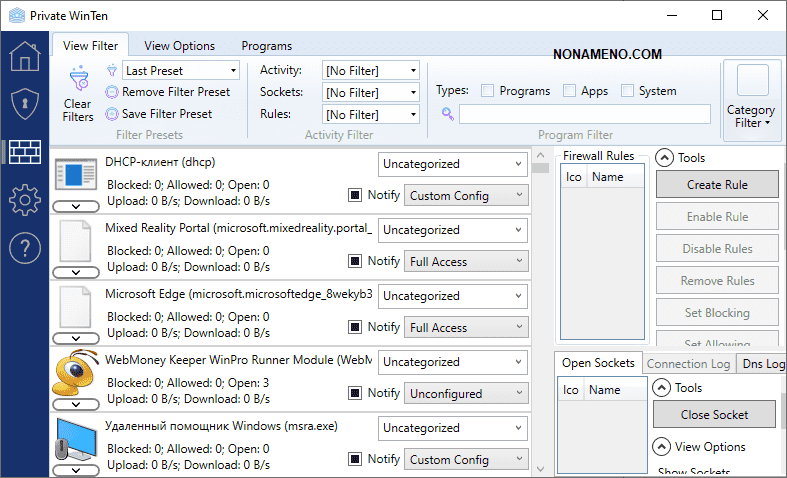Click the Clear Filters funnel icon

(x=77, y=79)
